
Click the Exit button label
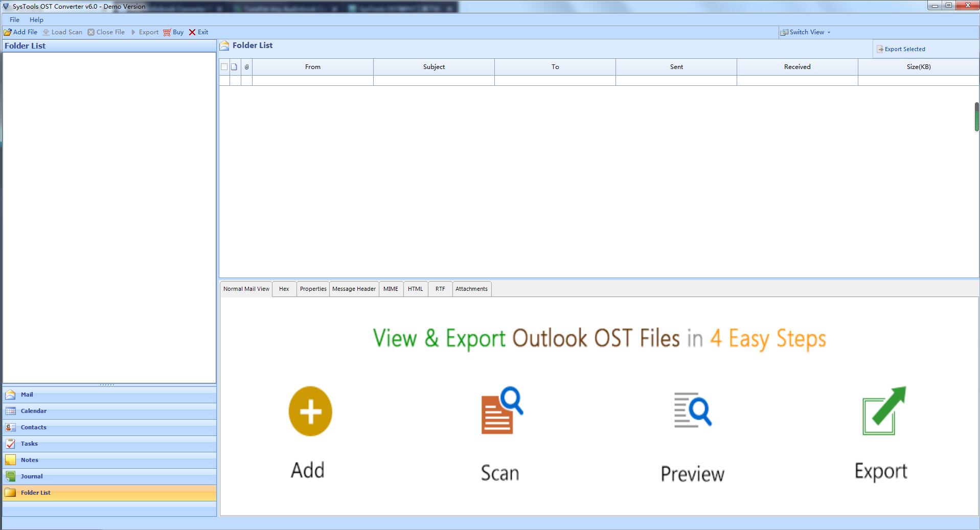[x=203, y=32]
